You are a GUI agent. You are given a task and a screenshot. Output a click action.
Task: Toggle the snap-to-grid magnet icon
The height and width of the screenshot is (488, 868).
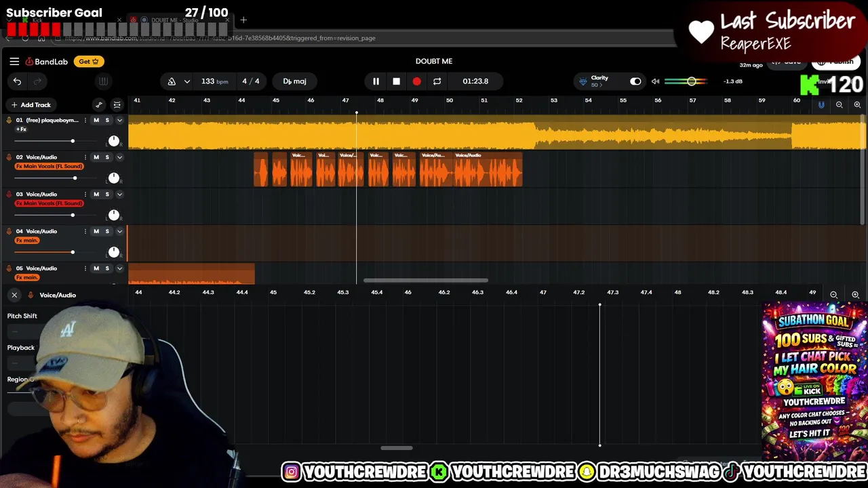pyautogui.click(x=821, y=105)
